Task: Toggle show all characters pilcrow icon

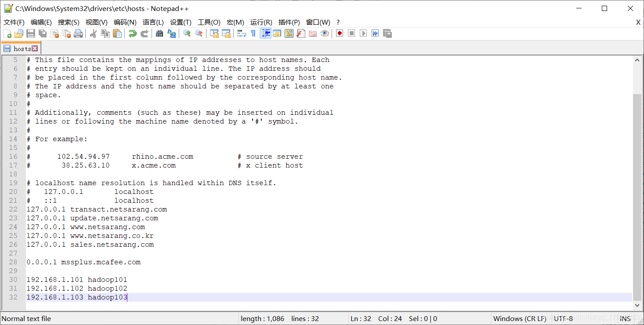Action: point(253,33)
